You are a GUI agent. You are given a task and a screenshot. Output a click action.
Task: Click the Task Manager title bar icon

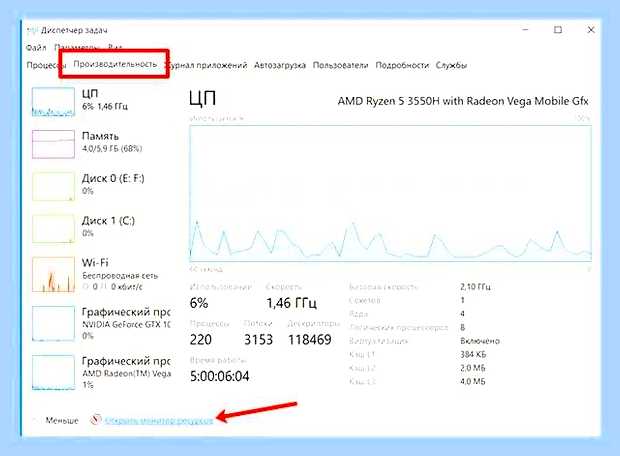32,30
